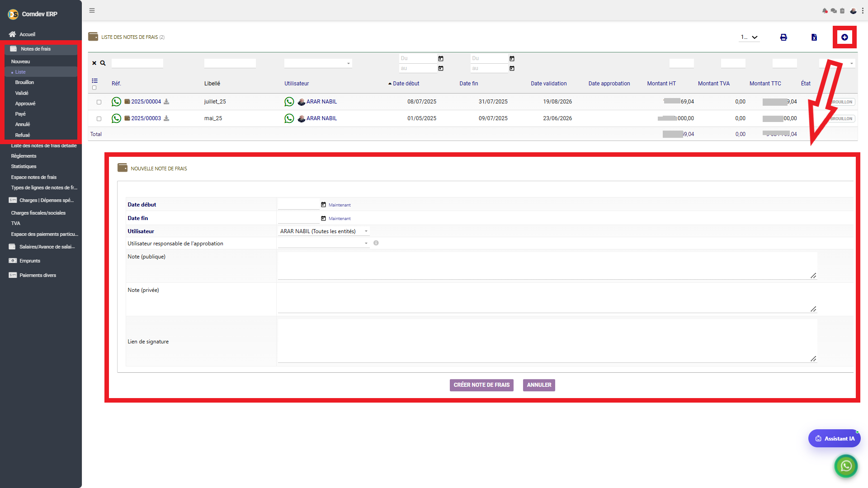Open the three-dots options menu

pos(863,11)
